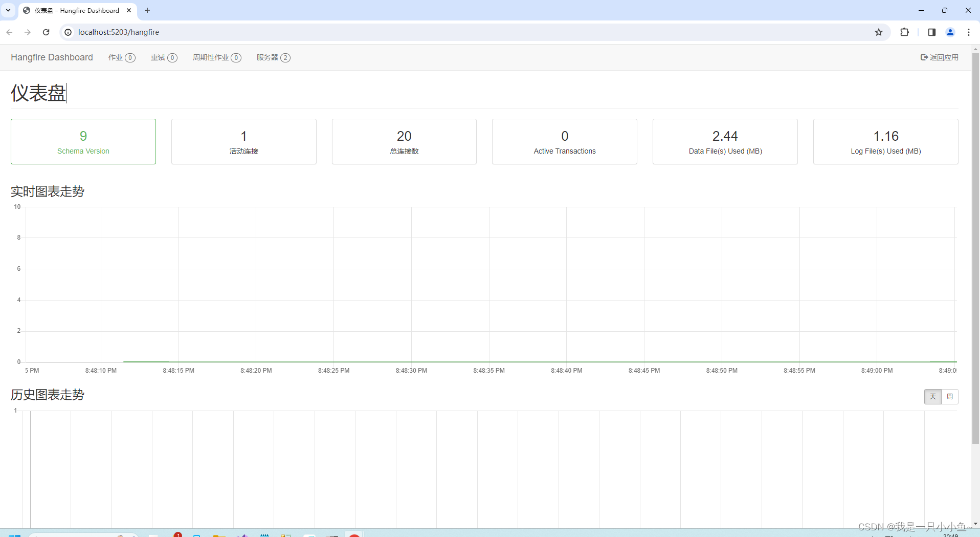Open the browser side panel
The height and width of the screenshot is (537, 980).
(x=932, y=32)
